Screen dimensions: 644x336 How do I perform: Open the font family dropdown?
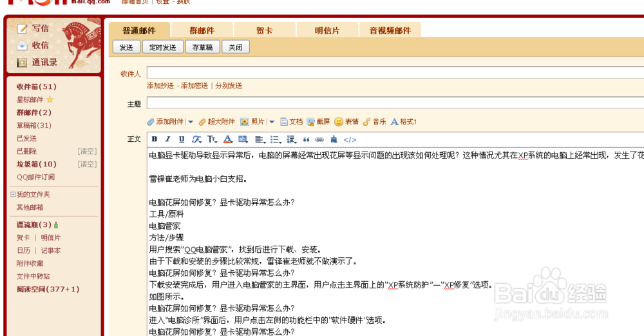pyautogui.click(x=196, y=139)
